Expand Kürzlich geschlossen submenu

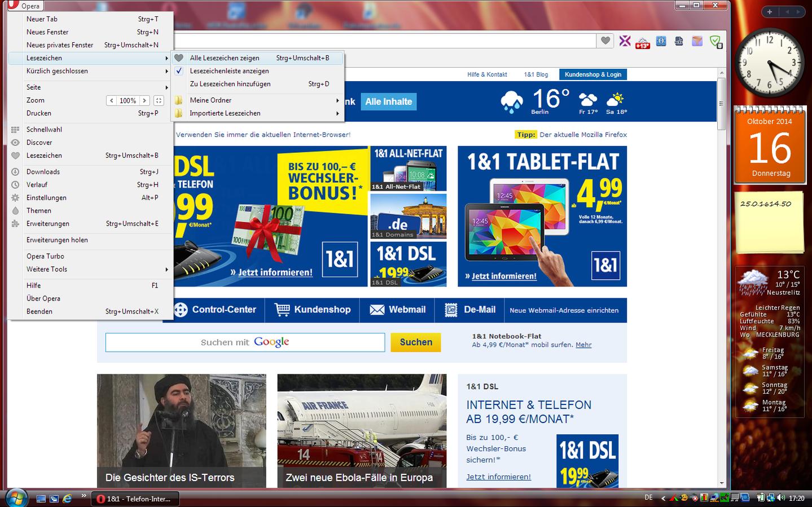[x=90, y=71]
